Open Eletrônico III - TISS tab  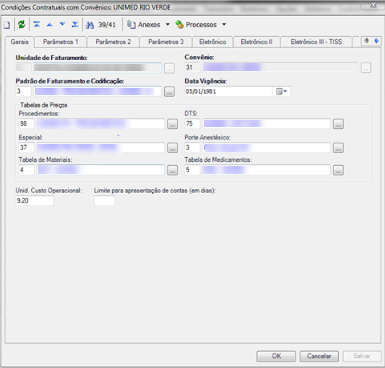316,42
